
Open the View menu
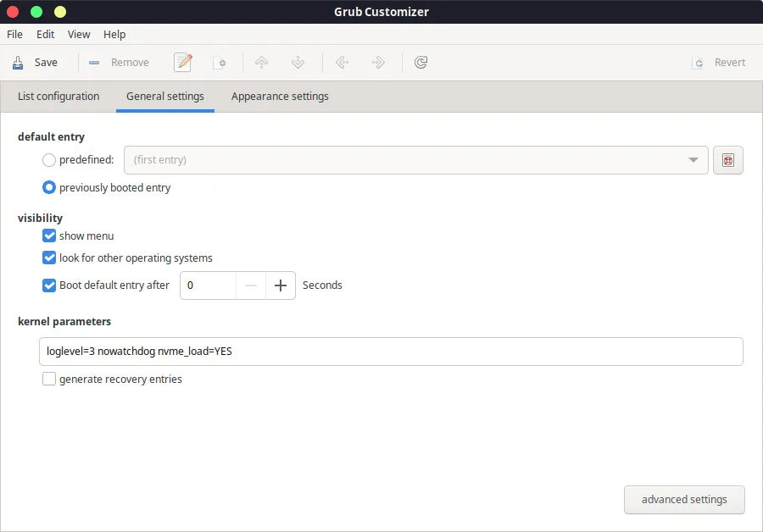(x=79, y=35)
